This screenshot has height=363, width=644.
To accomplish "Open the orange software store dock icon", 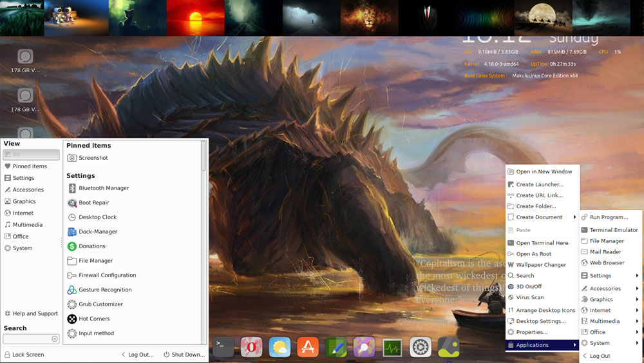I will (308, 347).
